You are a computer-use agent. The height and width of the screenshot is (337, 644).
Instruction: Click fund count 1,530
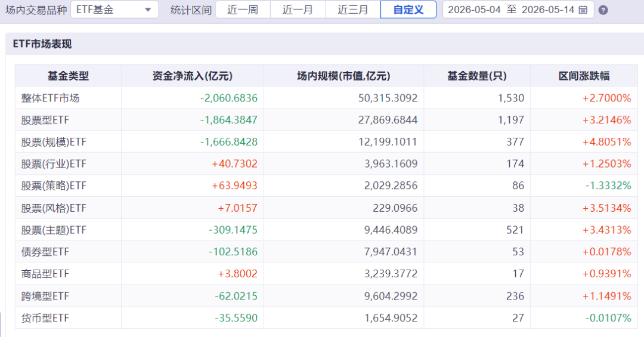(x=511, y=98)
